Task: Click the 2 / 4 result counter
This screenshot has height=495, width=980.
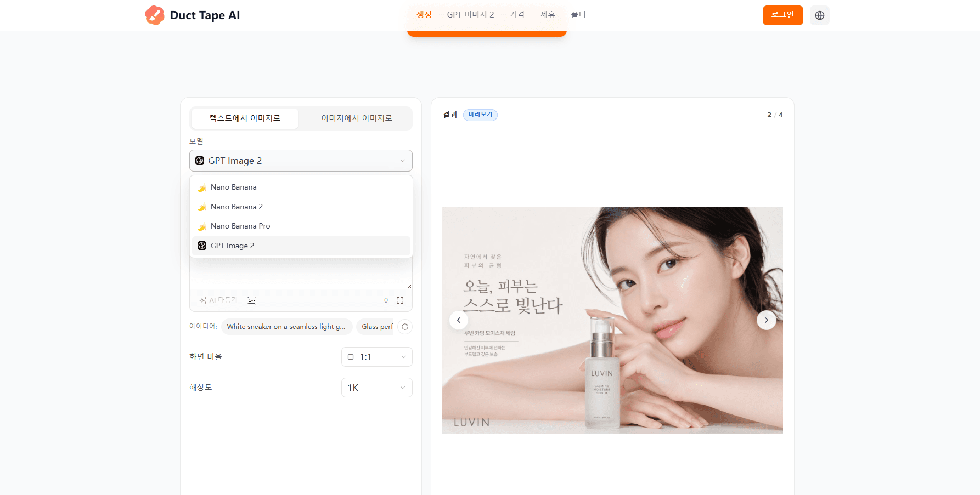Action: pyautogui.click(x=775, y=115)
